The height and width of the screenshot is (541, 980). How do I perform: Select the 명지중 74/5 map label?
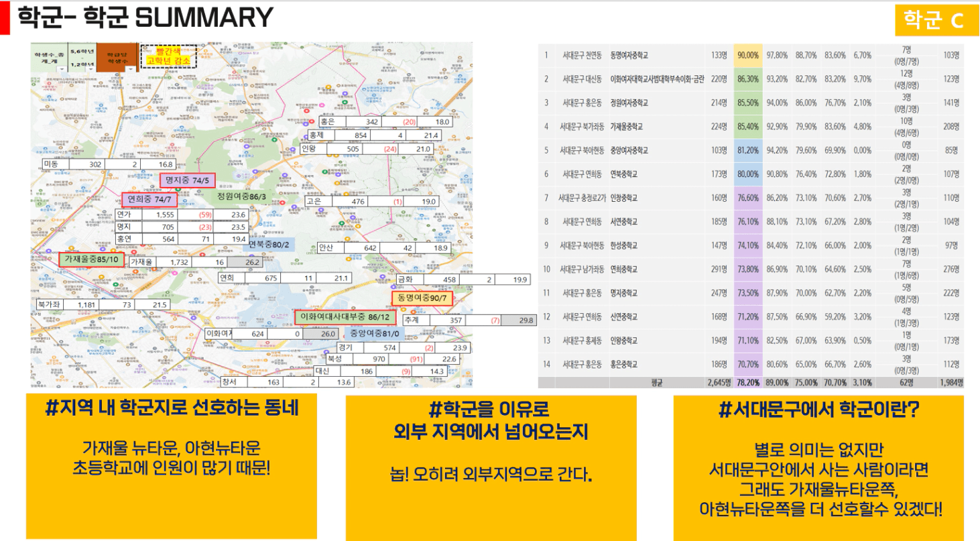point(186,180)
